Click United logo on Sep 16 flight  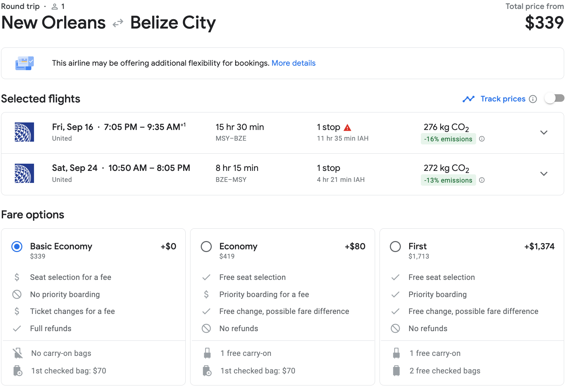[x=24, y=132]
